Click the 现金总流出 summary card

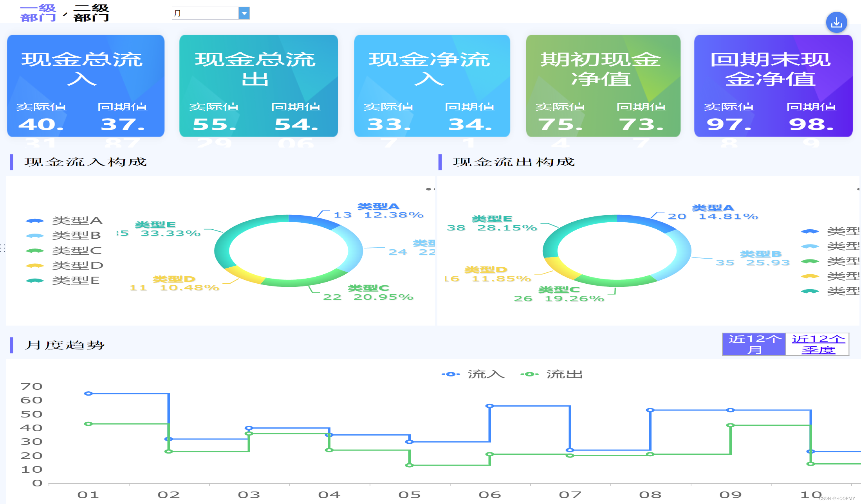[258, 86]
